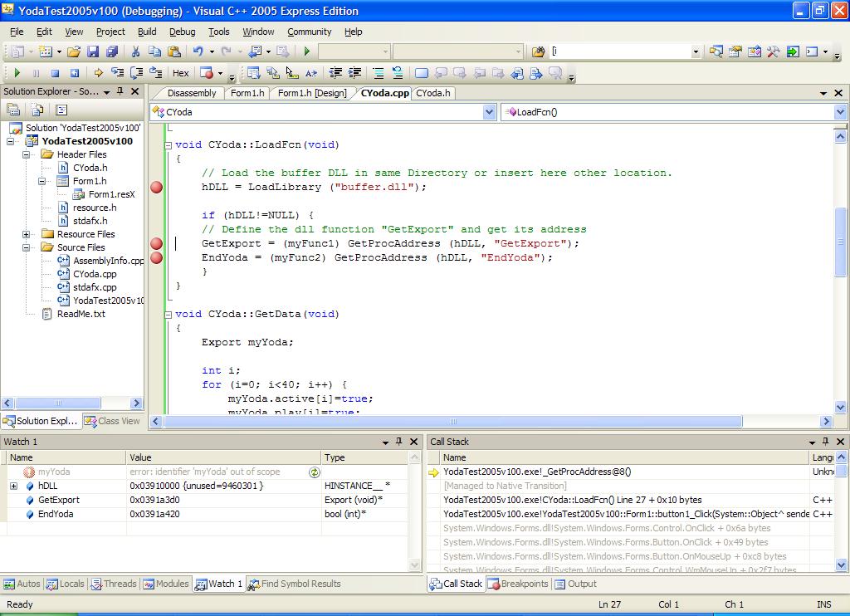This screenshot has height=616, width=850.
Task: Click the Save All icon
Action: click(x=112, y=51)
